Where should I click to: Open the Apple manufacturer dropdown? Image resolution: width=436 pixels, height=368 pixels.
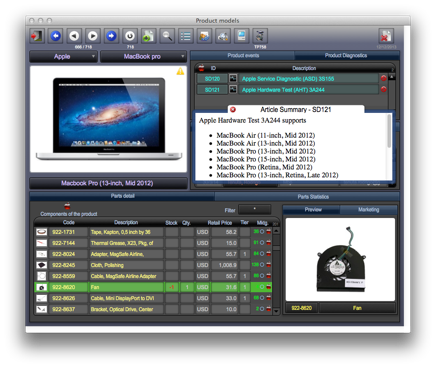pos(63,57)
